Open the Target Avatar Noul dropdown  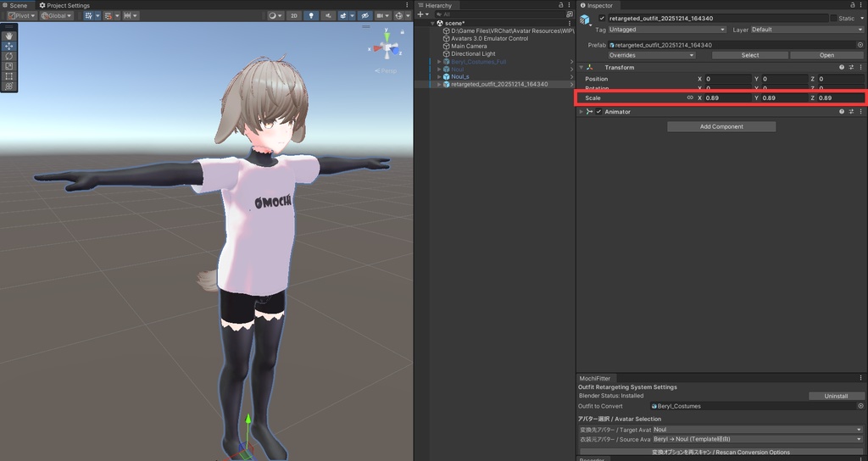[757, 430]
